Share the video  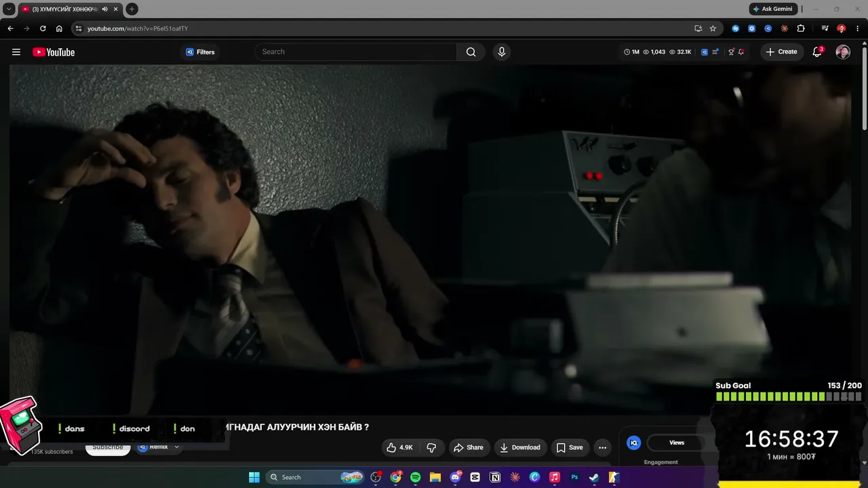[x=469, y=447]
